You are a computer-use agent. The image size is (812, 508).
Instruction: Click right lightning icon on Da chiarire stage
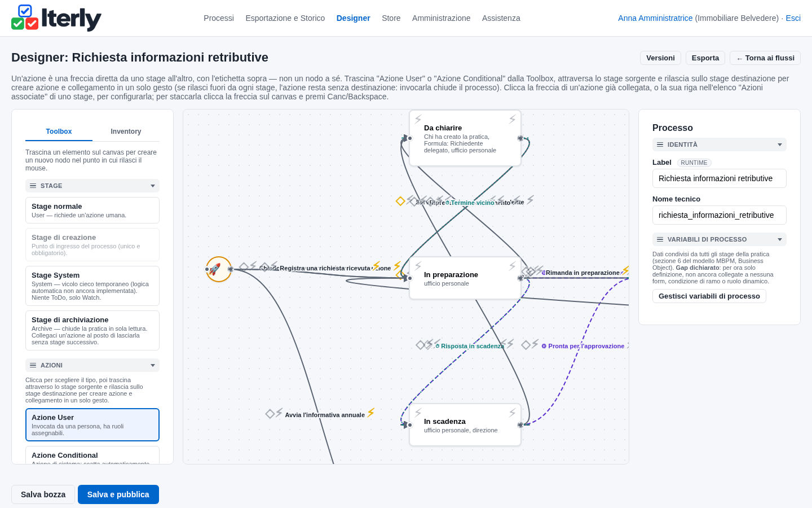512,119
